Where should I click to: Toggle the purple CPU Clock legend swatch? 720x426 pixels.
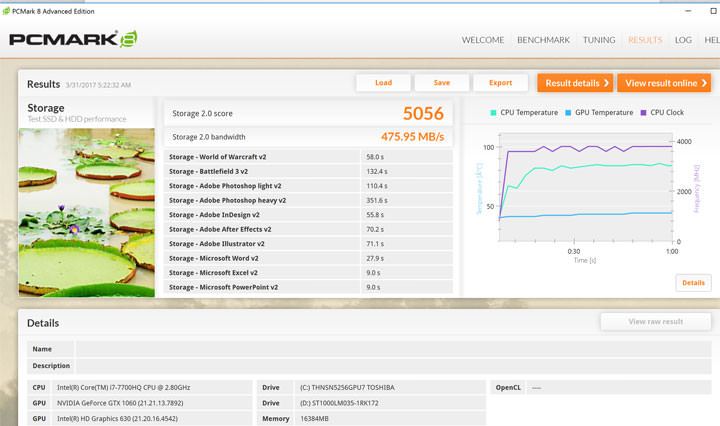644,113
